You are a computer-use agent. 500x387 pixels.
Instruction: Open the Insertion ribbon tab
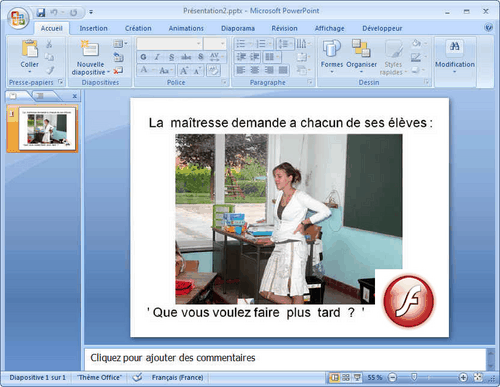pos(93,28)
